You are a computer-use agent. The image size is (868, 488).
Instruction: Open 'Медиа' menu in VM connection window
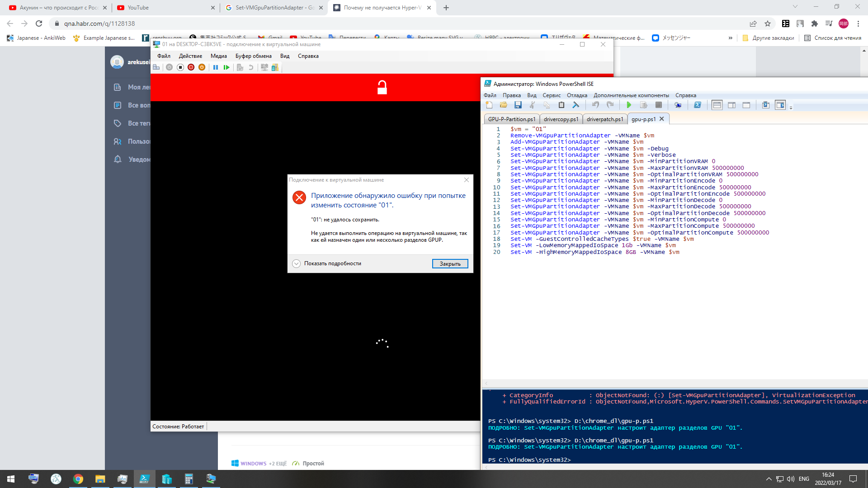(x=218, y=56)
